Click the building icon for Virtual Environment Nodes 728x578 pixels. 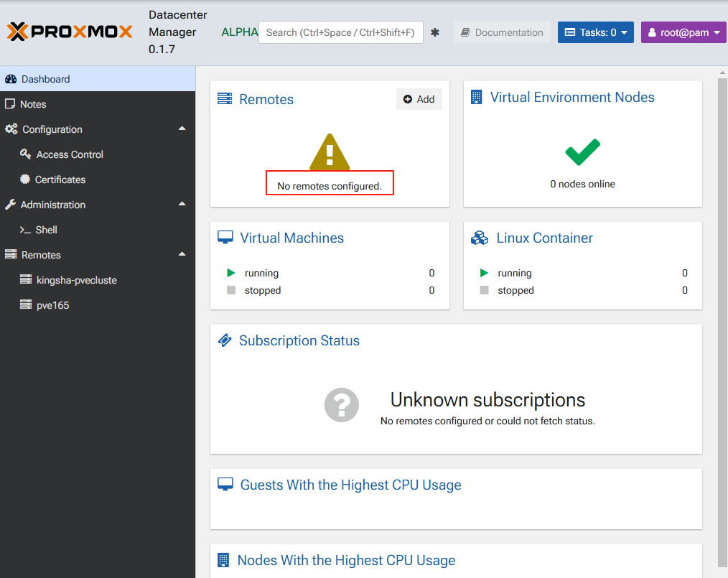476,97
